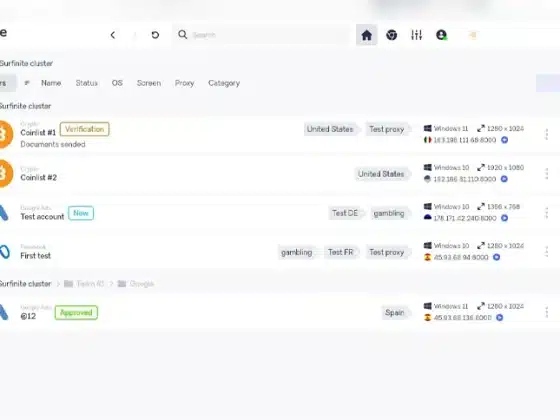Click the flag icon on Coinlist #1 proxy

(428, 140)
